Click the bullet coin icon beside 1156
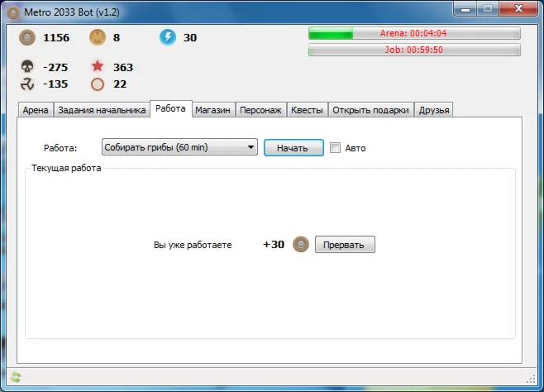544x392 pixels. [x=27, y=37]
